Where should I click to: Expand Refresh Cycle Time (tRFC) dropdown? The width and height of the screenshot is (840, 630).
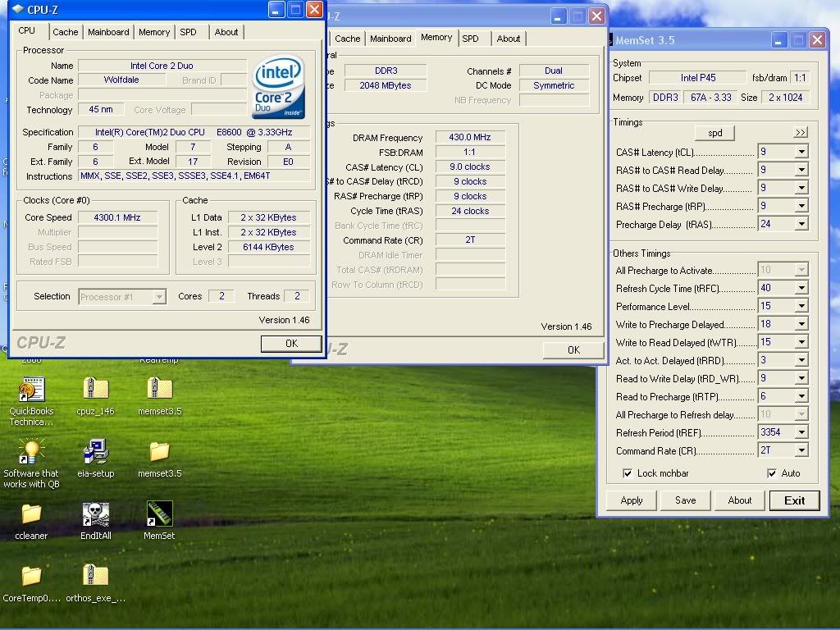(x=801, y=288)
